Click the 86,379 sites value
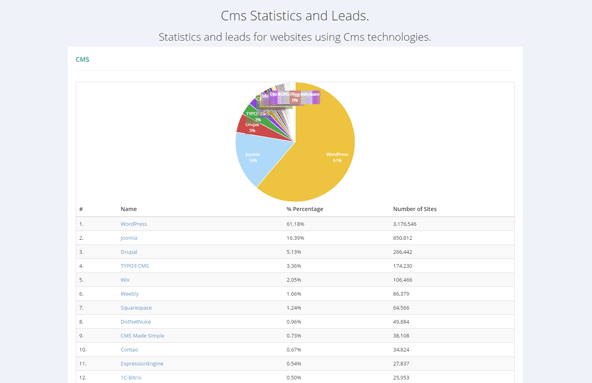 coord(401,294)
